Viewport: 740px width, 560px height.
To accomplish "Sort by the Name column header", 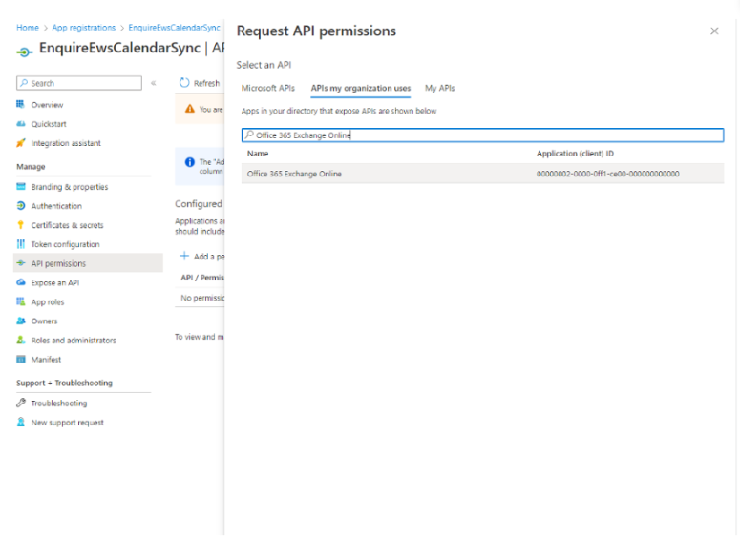I will click(x=258, y=154).
